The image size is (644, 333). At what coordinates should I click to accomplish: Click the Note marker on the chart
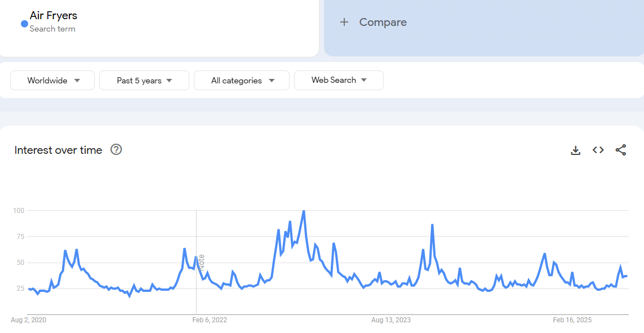point(201,262)
